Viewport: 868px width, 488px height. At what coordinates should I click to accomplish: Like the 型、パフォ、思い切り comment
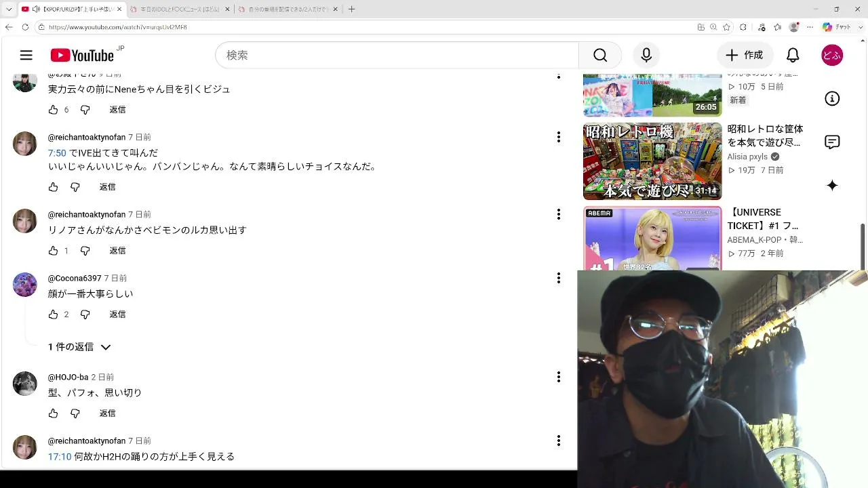[x=54, y=413]
